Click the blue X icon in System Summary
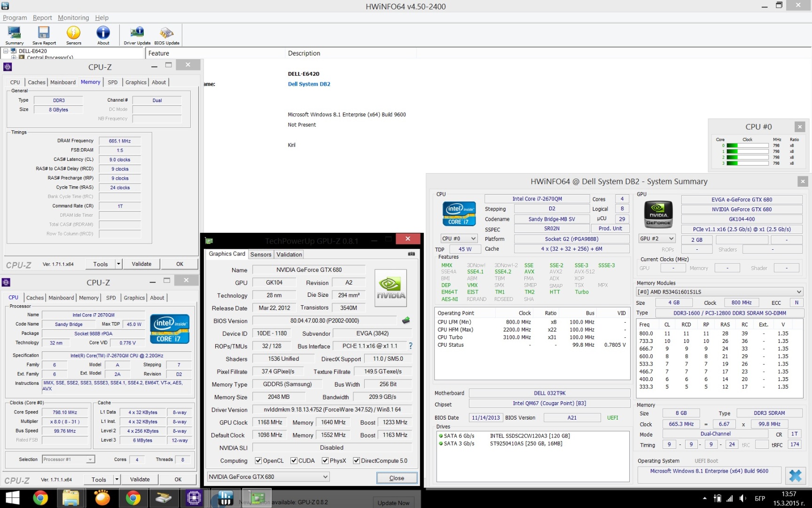Viewport: 812px width, 508px height. click(x=795, y=475)
